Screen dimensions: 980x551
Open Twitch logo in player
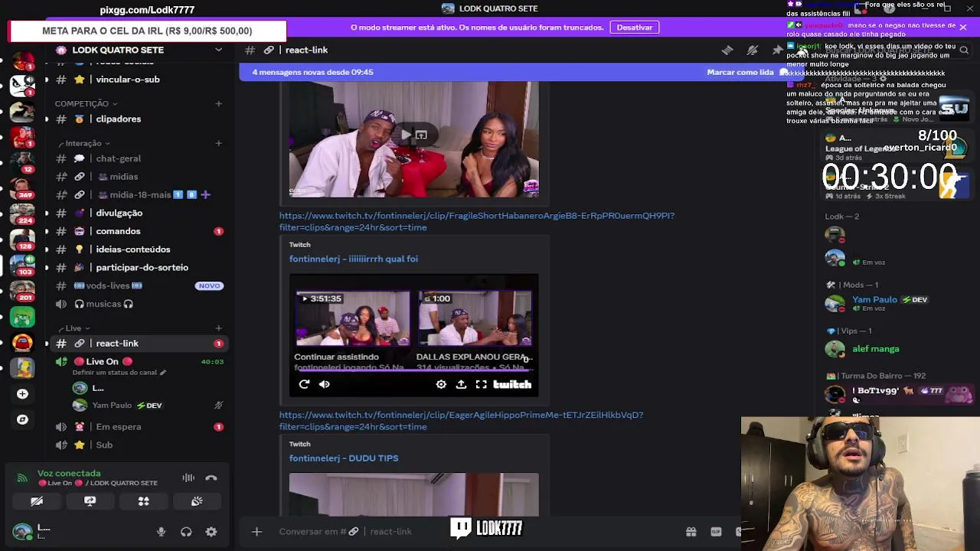[x=512, y=385]
